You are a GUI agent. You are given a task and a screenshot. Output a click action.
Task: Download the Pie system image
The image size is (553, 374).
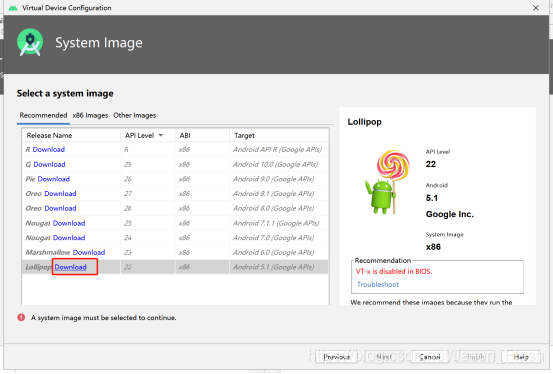(x=54, y=179)
